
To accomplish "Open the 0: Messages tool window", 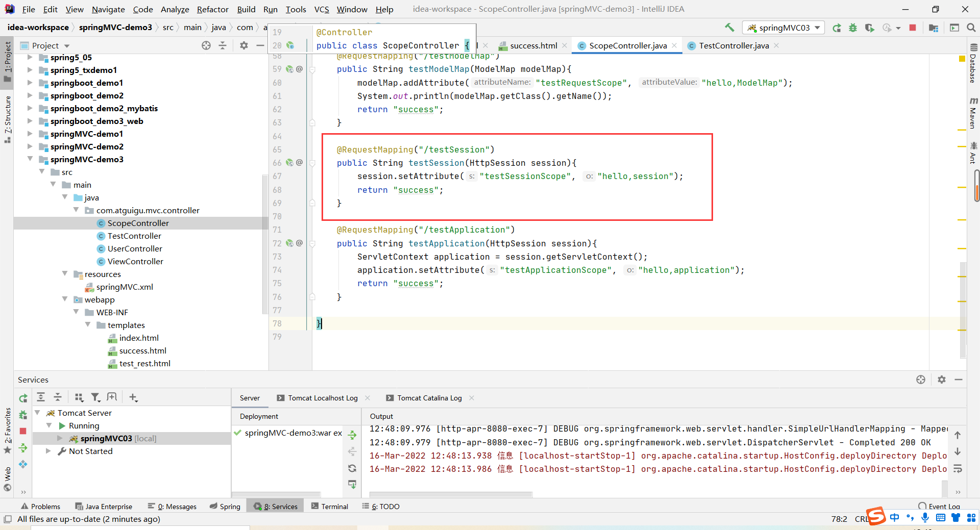I will pyautogui.click(x=172, y=506).
